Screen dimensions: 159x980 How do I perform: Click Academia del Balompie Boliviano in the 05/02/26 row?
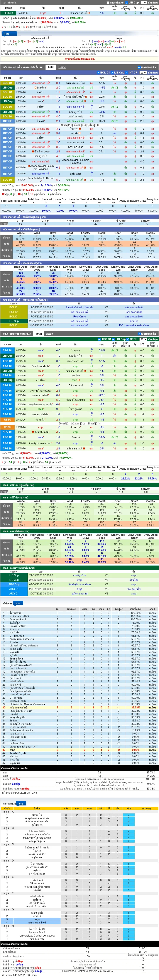coord(76,161)
